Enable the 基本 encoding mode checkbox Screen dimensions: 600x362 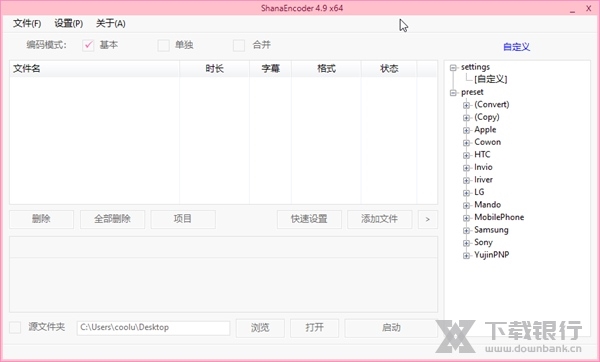tap(88, 45)
